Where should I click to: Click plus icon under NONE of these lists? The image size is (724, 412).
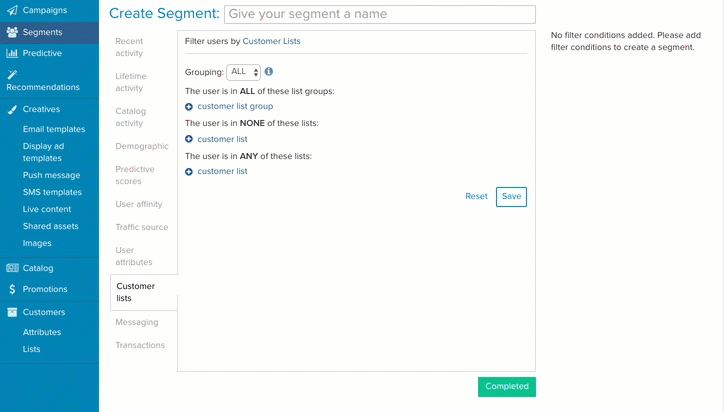pyautogui.click(x=189, y=139)
